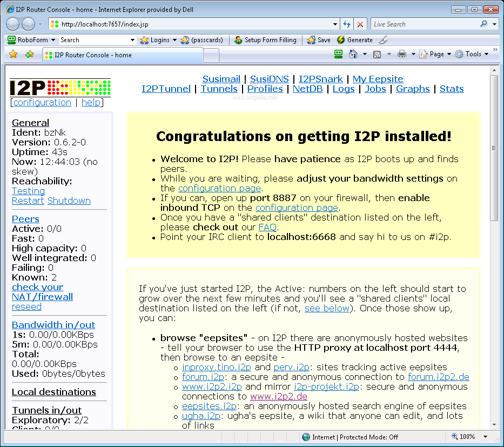Open the RoboForm toolbar button
This screenshot has height=447, width=504.
(28, 40)
